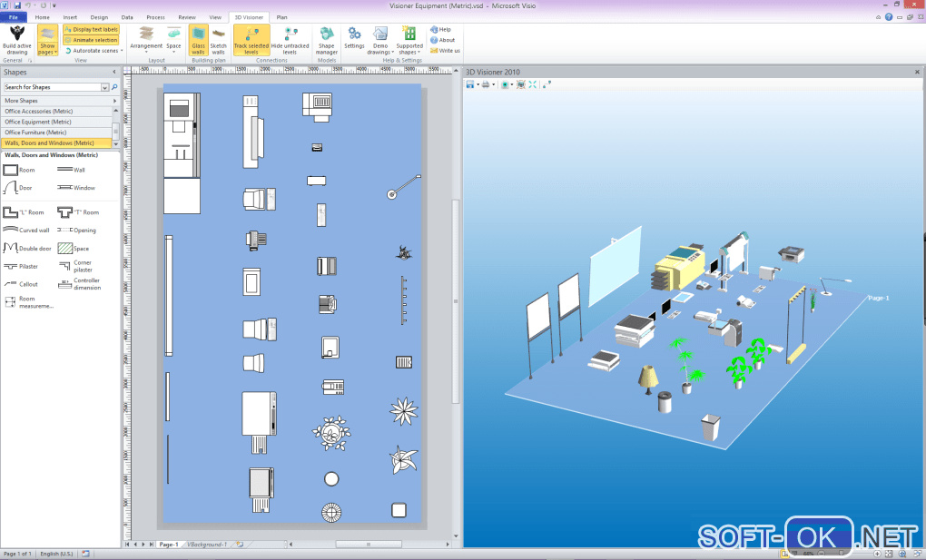Toggle Hide untracked levels

pyautogui.click(x=290, y=40)
